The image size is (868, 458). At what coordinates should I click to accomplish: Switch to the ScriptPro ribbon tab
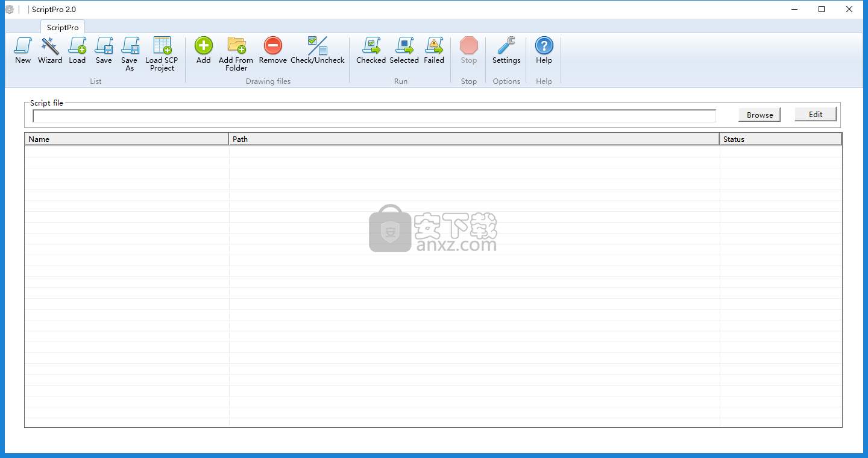tap(63, 27)
